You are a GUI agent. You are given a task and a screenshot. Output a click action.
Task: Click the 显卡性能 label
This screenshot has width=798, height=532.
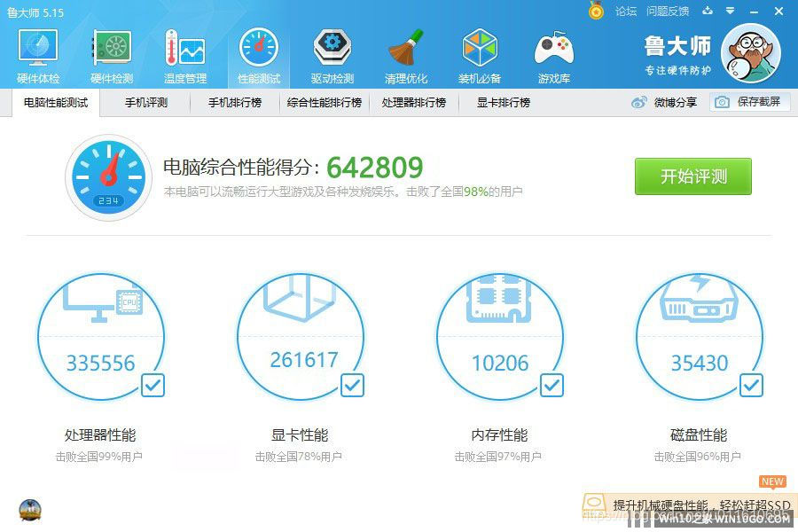click(300, 435)
